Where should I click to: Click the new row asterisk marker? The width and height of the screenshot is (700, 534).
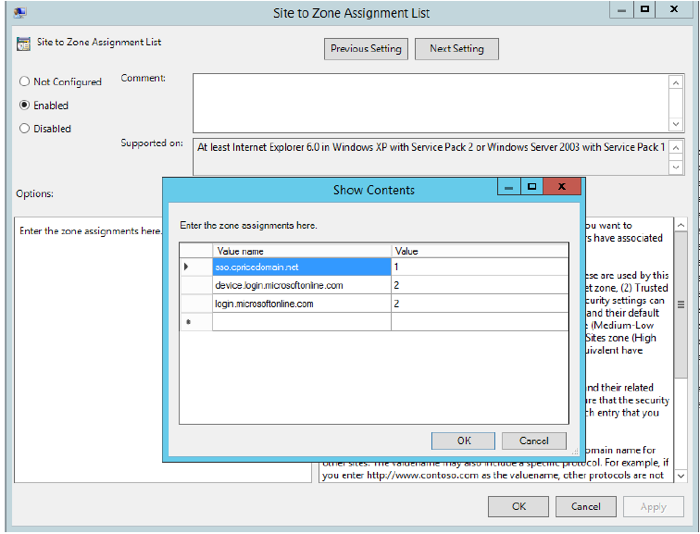[x=187, y=322]
